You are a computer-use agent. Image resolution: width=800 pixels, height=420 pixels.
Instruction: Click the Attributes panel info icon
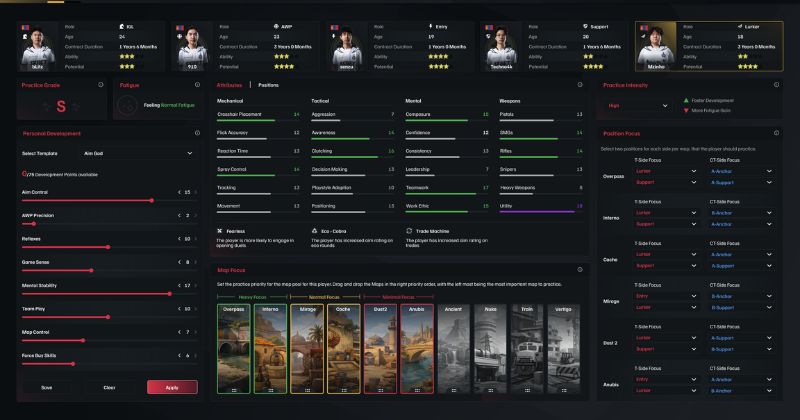tap(580, 85)
